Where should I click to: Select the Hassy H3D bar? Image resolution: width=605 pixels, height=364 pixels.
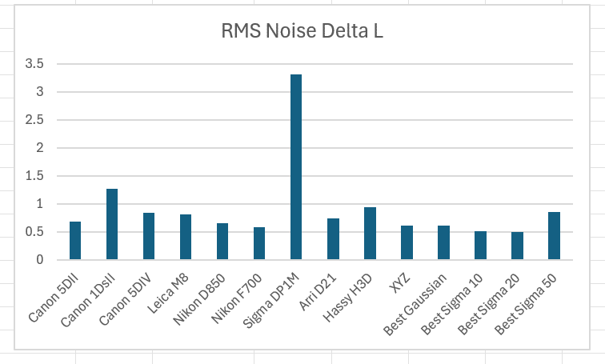coord(370,234)
